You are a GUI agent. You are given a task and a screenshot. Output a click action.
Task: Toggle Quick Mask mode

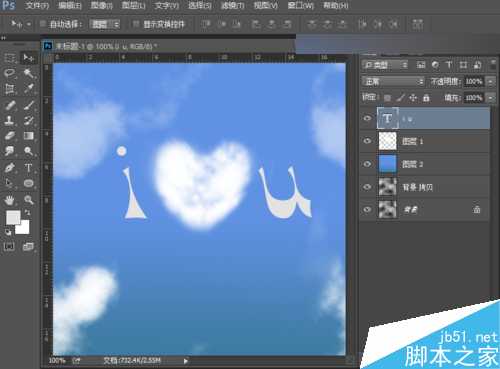tap(9, 246)
